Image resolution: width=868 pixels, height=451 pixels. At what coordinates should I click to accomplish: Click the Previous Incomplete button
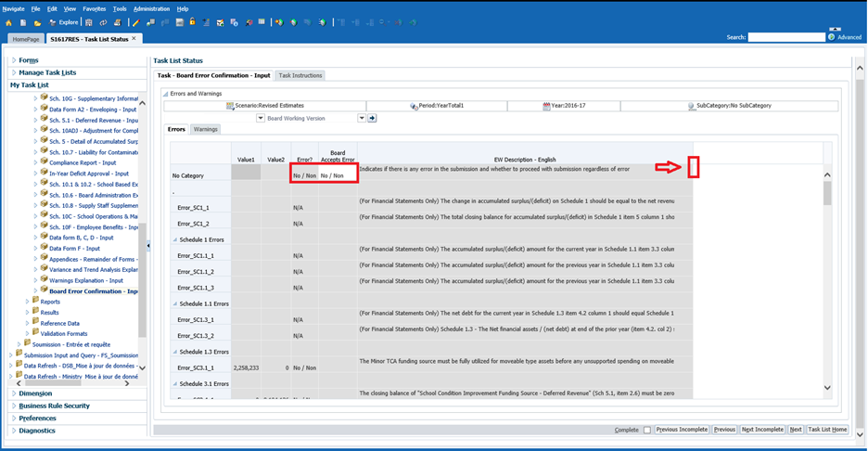(682, 430)
